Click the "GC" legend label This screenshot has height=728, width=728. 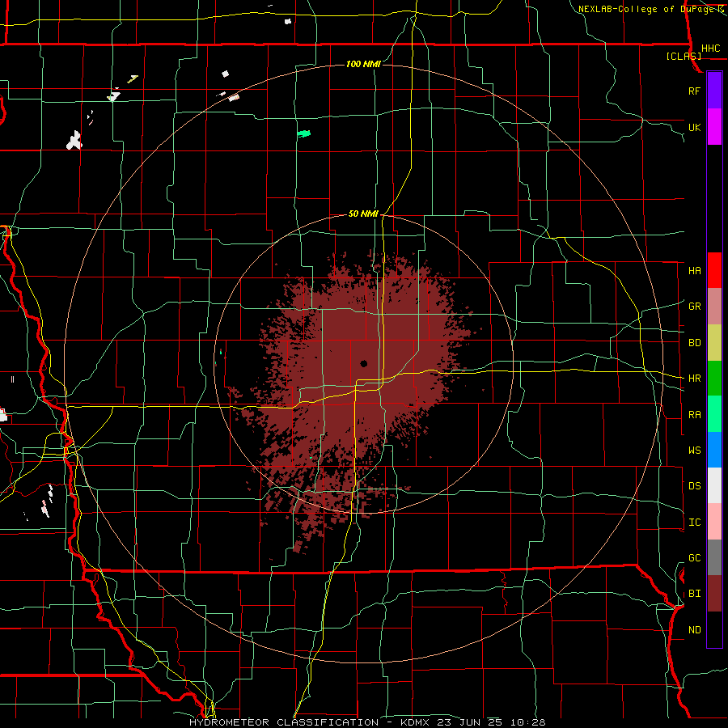tap(694, 558)
